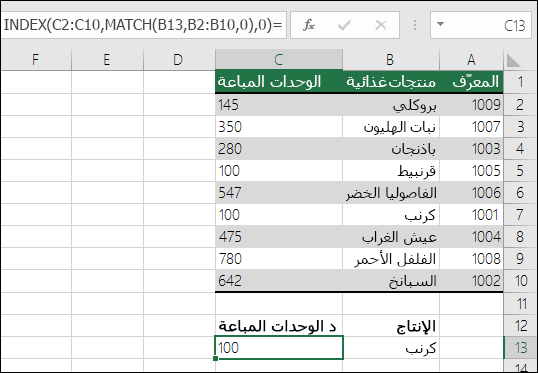The image size is (538, 373).
Task: Select column E header
Action: pyautogui.click(x=107, y=60)
